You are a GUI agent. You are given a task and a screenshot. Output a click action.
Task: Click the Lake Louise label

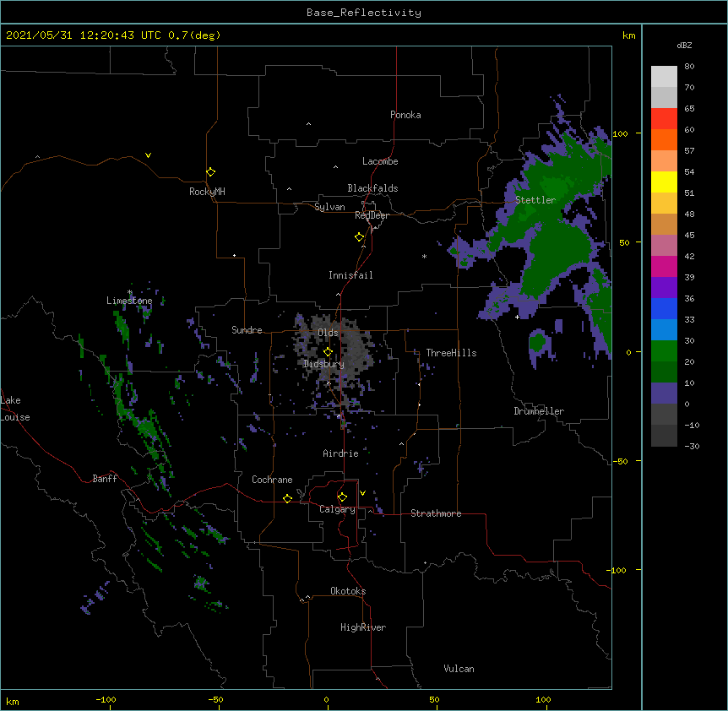(x=15, y=409)
